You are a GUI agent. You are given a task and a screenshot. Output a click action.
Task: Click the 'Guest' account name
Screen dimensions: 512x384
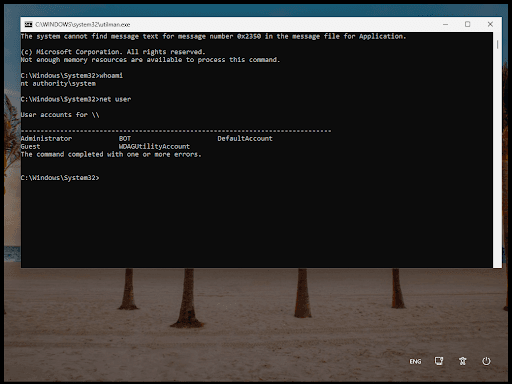coord(30,146)
